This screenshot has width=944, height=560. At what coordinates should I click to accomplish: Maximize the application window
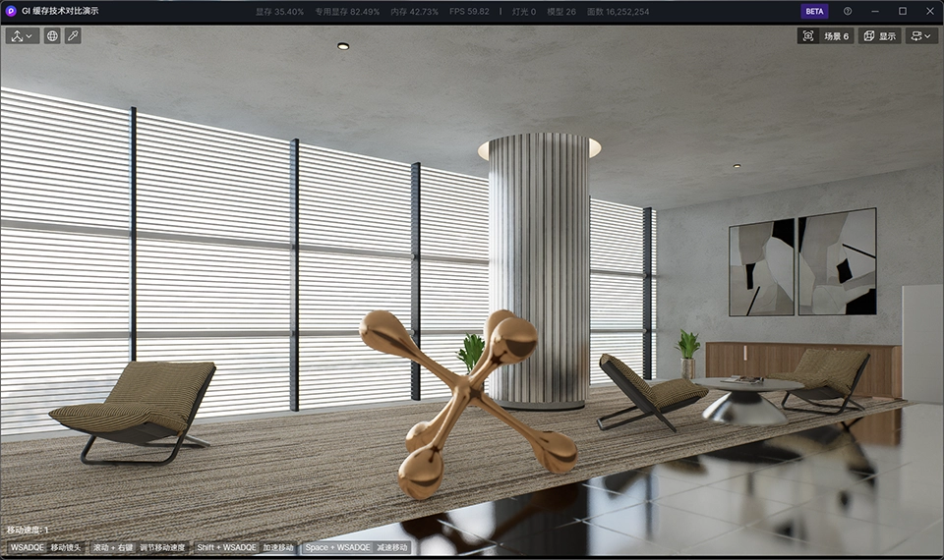click(x=903, y=11)
